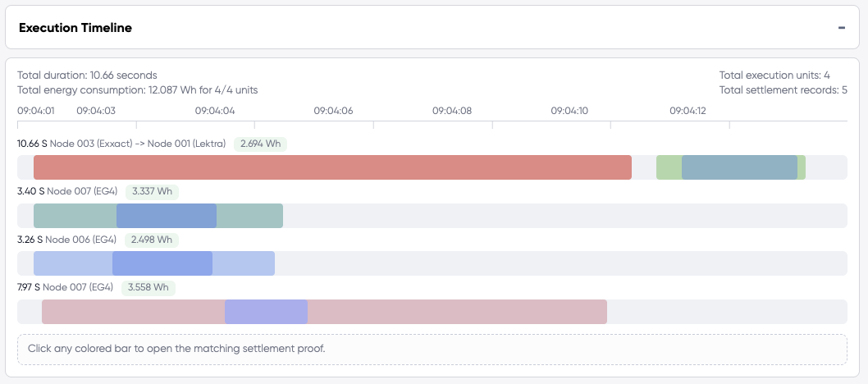Select the green bar in Node 003 row
This screenshot has width=868, height=384.
tap(668, 167)
